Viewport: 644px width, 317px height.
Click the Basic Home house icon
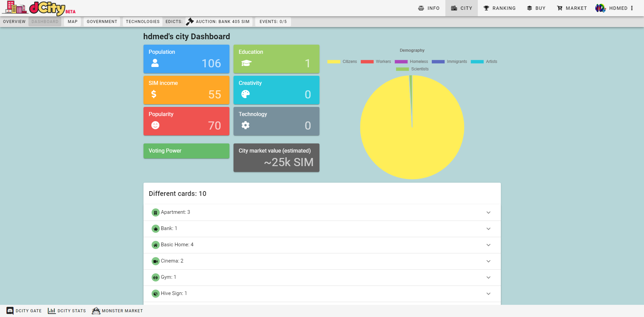[155, 245]
